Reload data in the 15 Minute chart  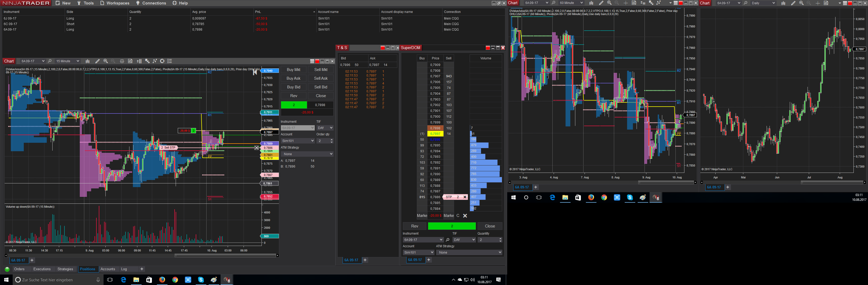point(162,61)
